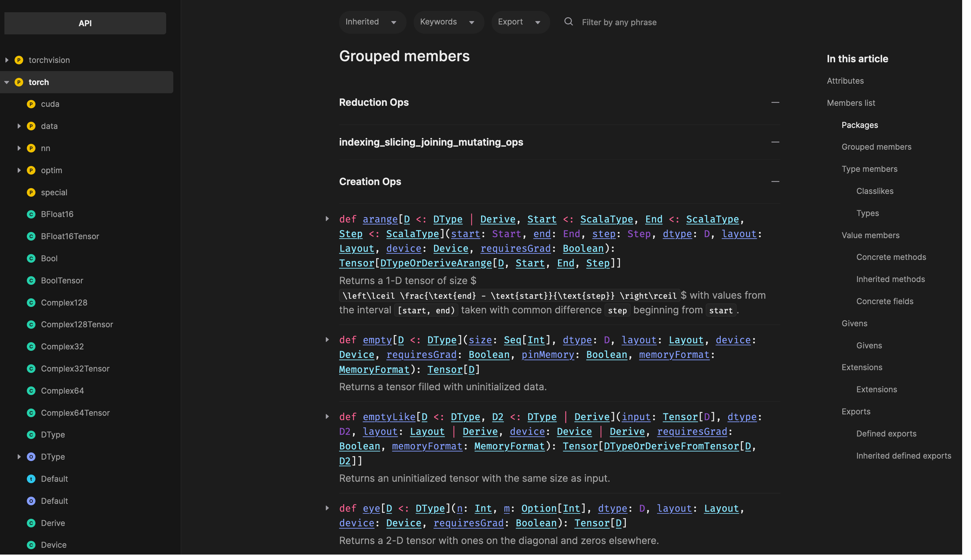Click the package icon next to torchvision
This screenshot has width=971, height=560.
(19, 60)
